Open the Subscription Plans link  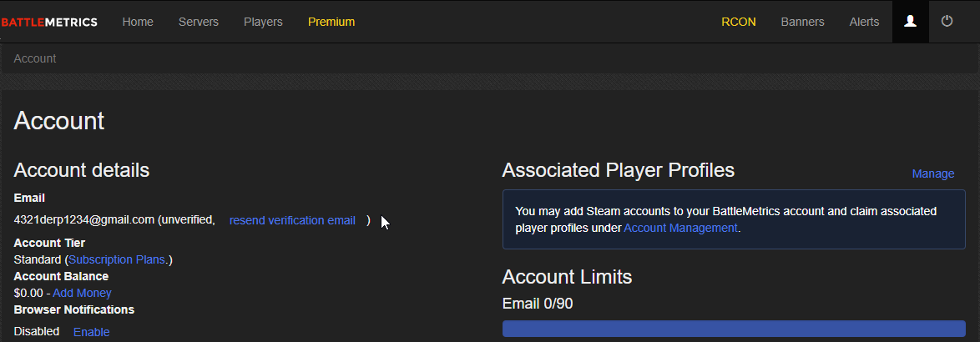[117, 259]
